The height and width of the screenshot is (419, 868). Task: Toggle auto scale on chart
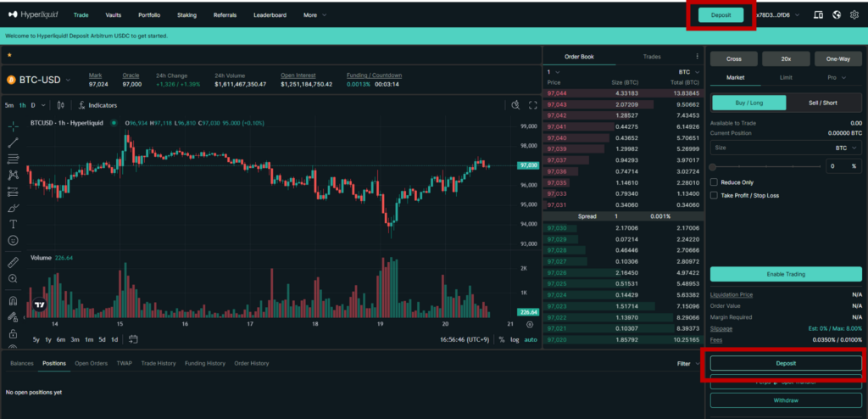(531, 339)
